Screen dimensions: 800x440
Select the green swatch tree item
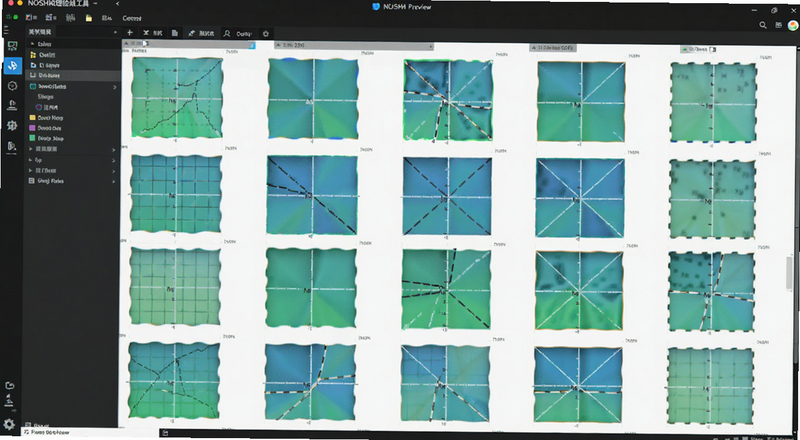(46, 138)
